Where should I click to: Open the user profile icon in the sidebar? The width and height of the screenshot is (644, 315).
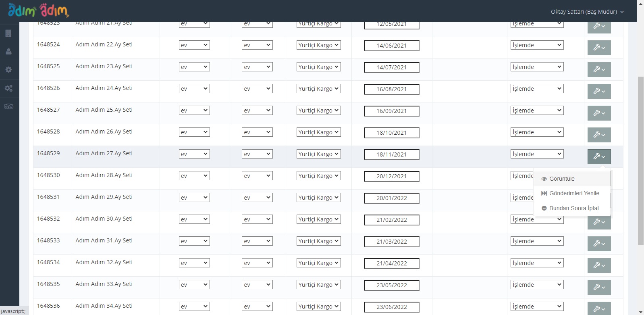(x=8, y=52)
